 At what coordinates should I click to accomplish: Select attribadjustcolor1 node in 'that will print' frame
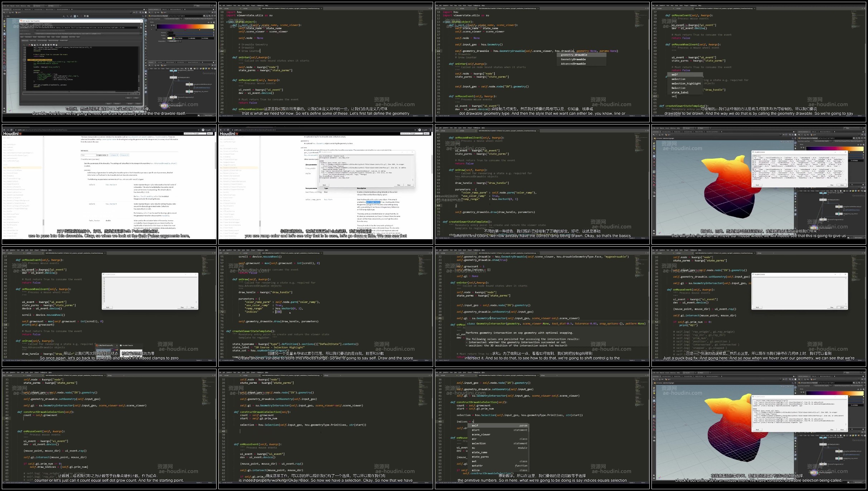pyautogui.click(x=822, y=199)
